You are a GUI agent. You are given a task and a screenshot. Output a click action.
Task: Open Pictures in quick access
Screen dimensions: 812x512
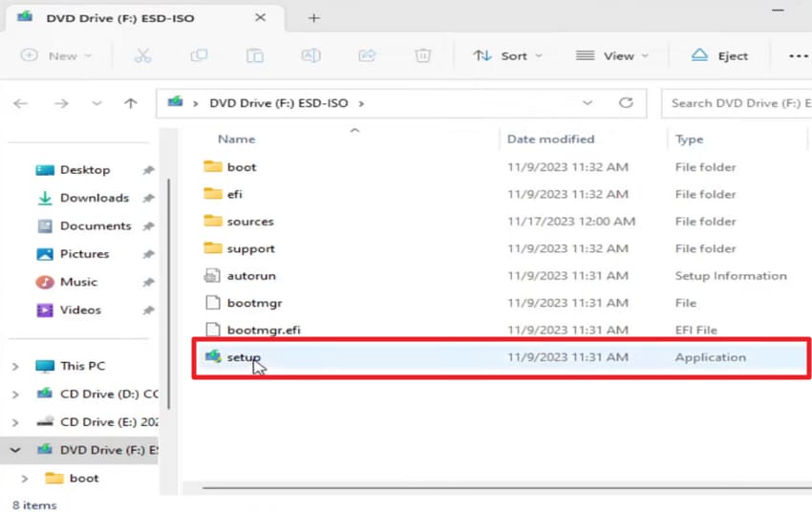tap(84, 254)
